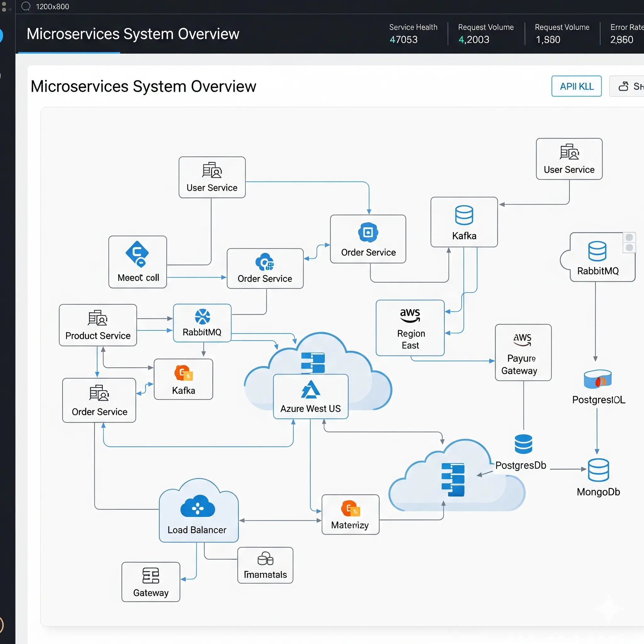Viewport: 644px width, 644px height.
Task: Click the Azure West US label
Action: (310, 409)
